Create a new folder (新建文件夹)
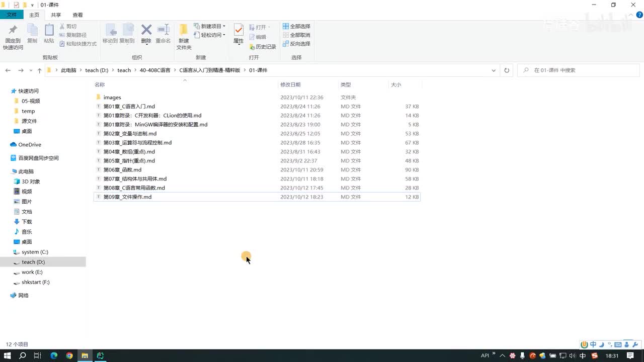 click(x=184, y=37)
